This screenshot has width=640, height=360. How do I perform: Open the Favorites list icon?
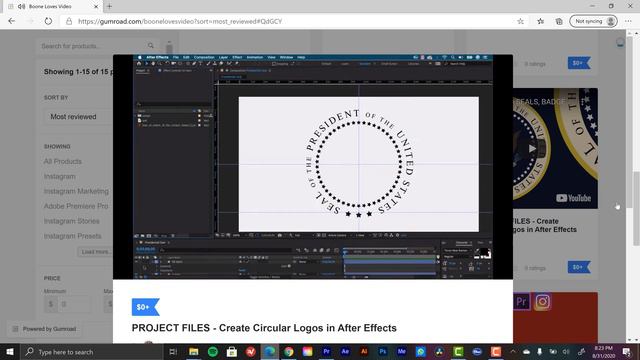(540, 21)
